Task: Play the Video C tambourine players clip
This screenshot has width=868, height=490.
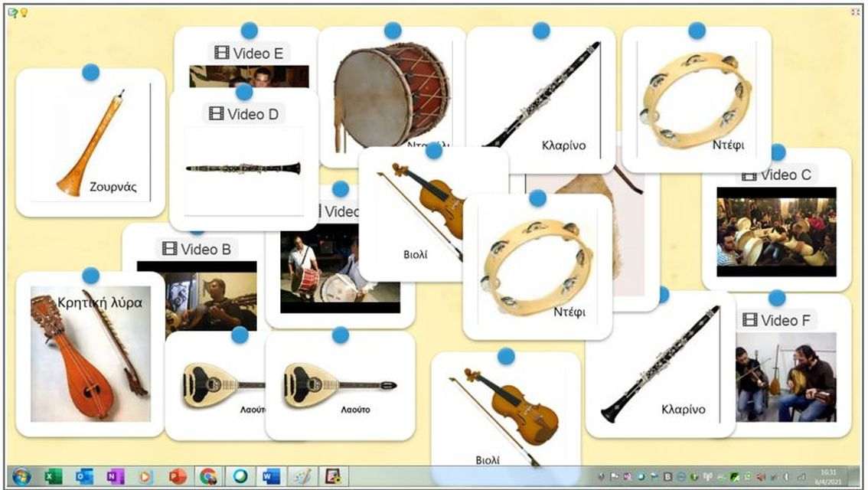Action: [x=777, y=232]
